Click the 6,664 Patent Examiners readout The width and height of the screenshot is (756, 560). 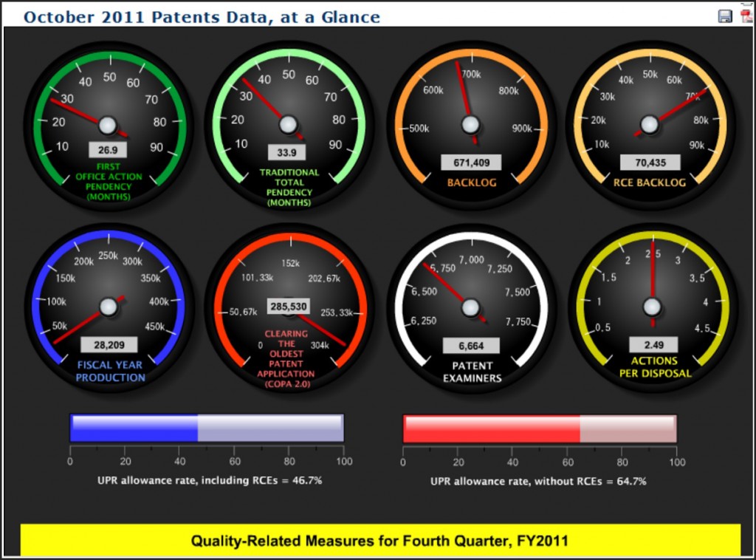[471, 345]
